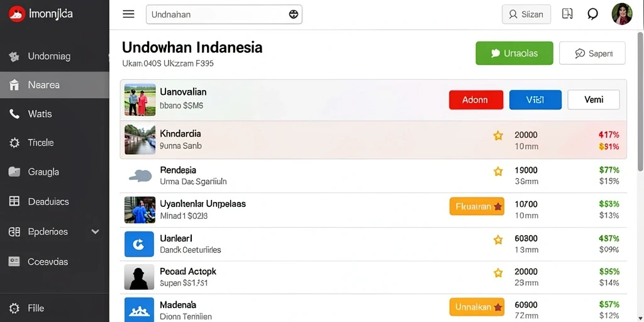Click the Undowhan Indanesia page heading
644x322 pixels.
pyautogui.click(x=192, y=48)
